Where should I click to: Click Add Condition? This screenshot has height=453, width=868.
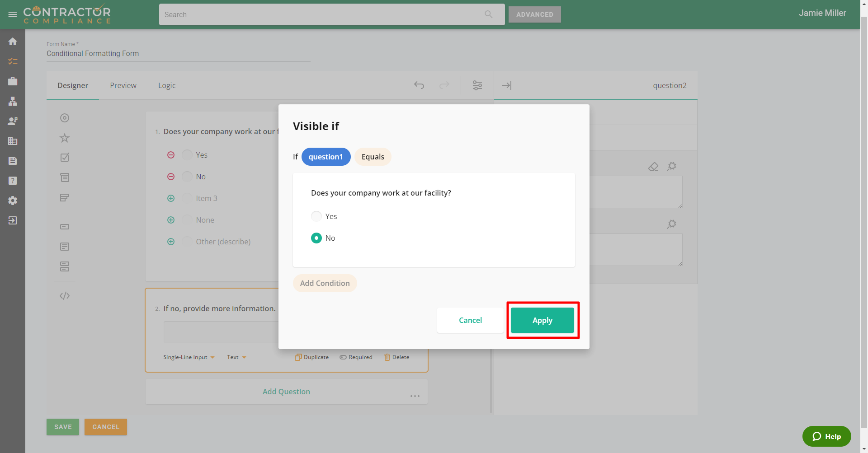coord(325,283)
